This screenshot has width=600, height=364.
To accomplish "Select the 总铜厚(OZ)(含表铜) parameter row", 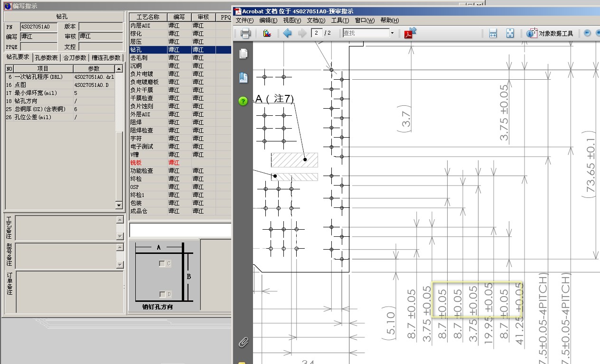I will [60, 109].
